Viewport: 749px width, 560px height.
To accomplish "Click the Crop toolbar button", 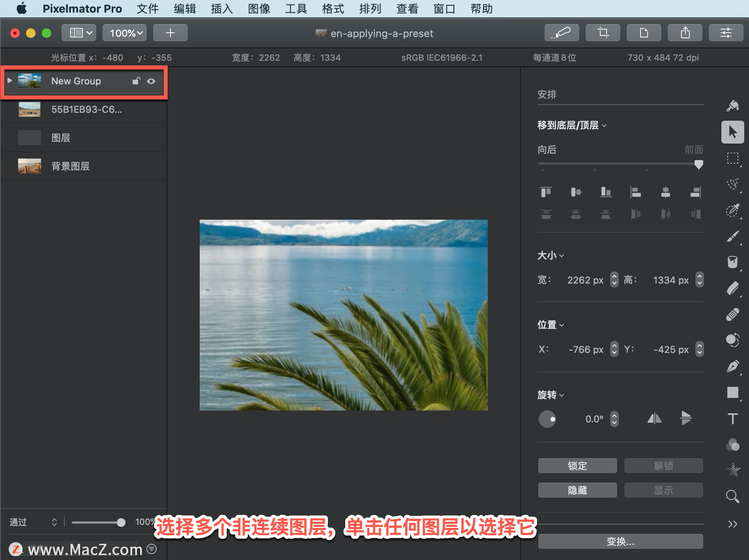I will click(603, 33).
